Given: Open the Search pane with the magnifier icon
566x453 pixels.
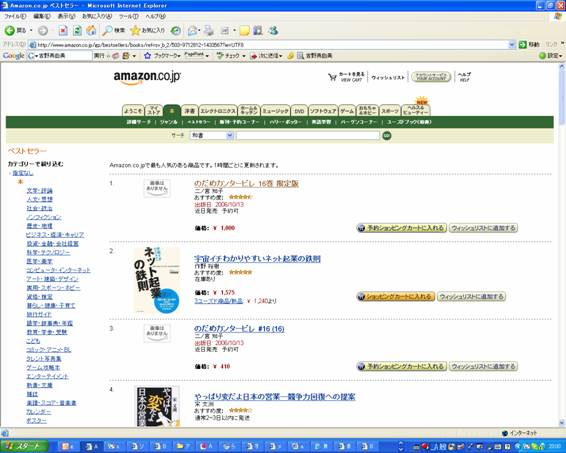Looking at the screenshot, I should click(107, 31).
